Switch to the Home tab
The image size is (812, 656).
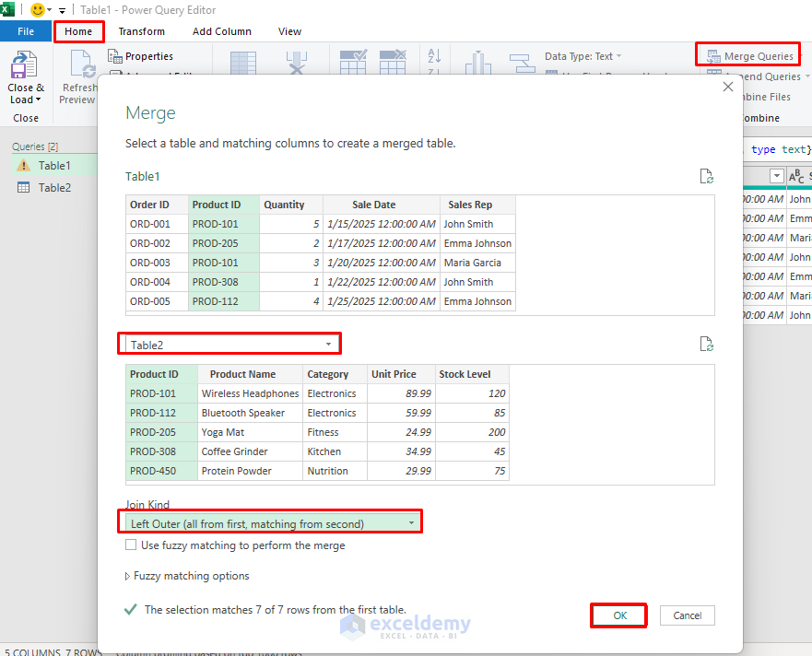[x=78, y=31]
